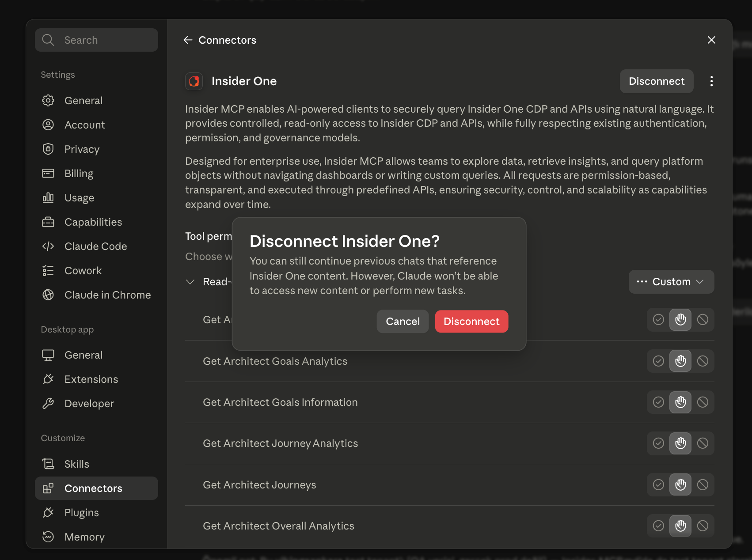Block Get Architect Journey Analytics tool
This screenshot has width=752, height=560.
click(703, 443)
